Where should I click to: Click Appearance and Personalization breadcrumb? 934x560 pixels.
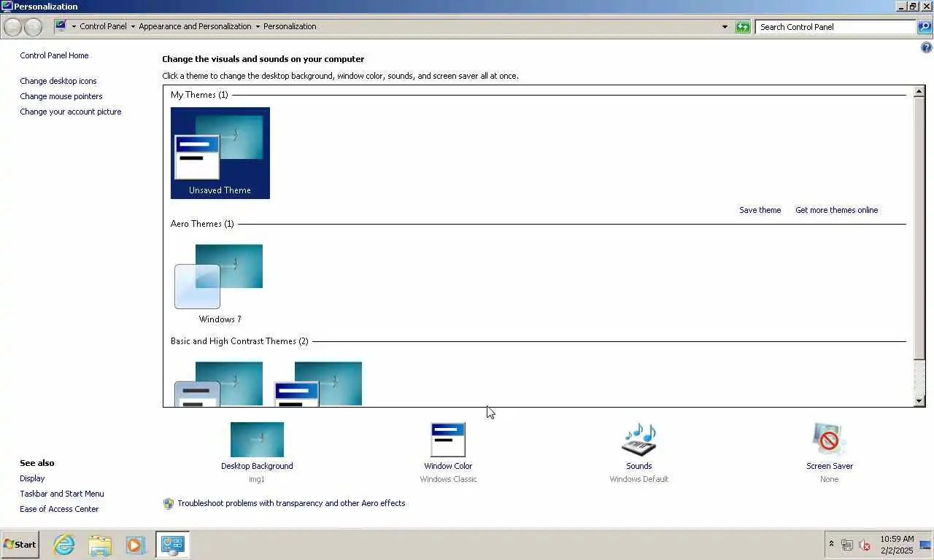[x=195, y=26]
